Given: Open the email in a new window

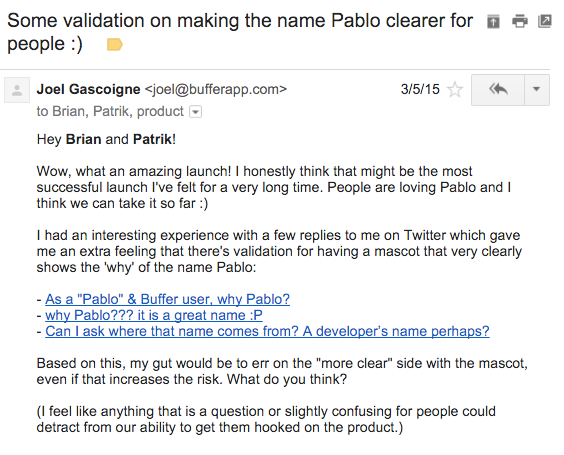Looking at the screenshot, I should point(545,21).
